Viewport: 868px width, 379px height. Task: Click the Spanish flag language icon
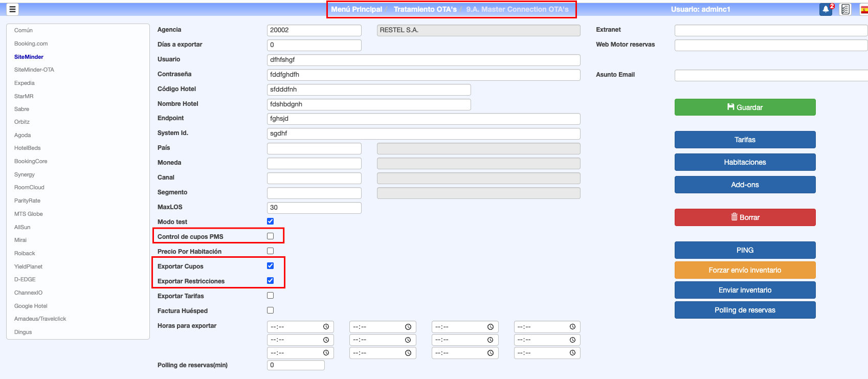[x=864, y=9]
